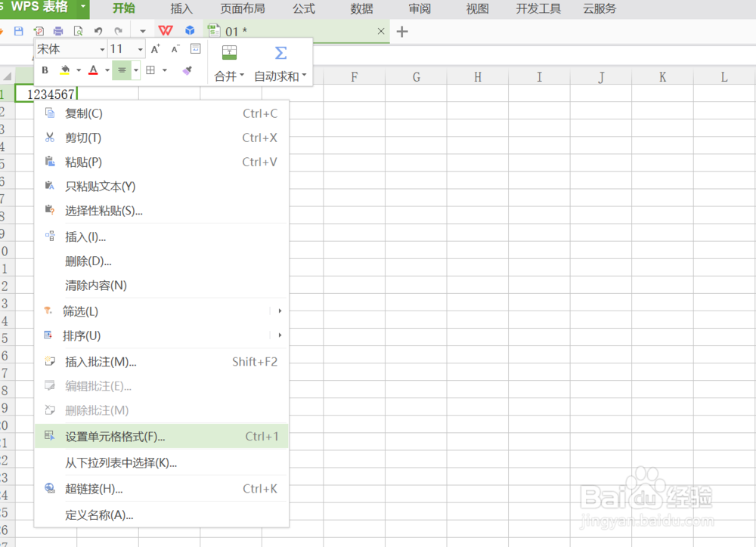The image size is (756, 547).
Task: Choose 删除(D)... menu entry
Action: [x=162, y=261]
